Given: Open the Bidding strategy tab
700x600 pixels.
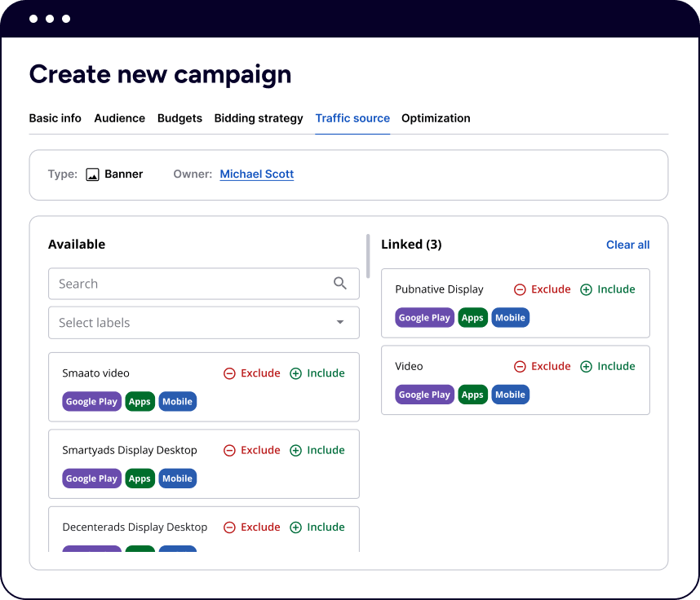Looking at the screenshot, I should (x=259, y=118).
